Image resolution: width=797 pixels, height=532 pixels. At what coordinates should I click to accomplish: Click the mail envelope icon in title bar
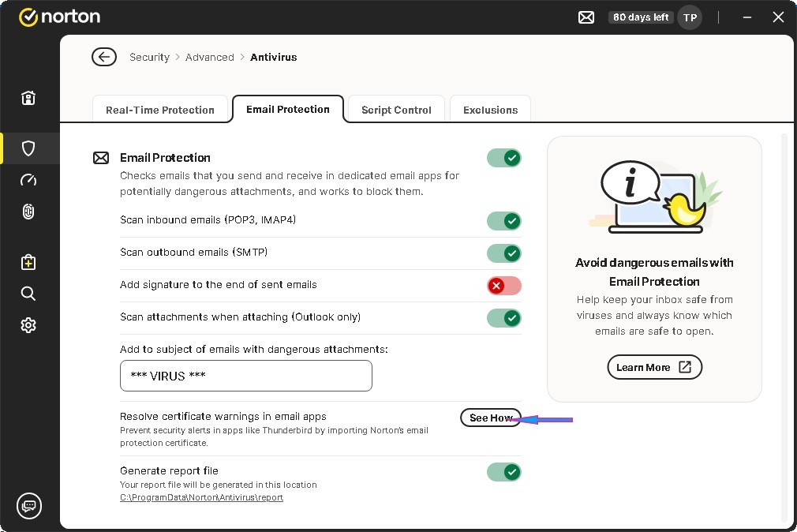coord(586,17)
